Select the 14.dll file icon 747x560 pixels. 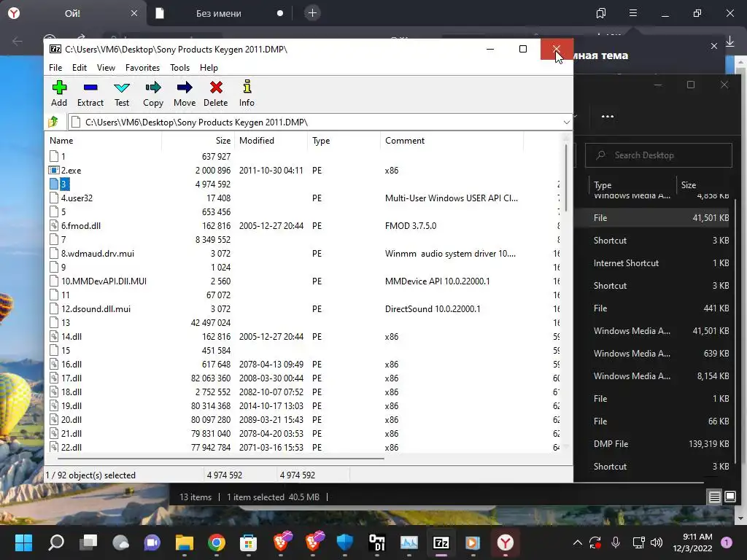click(54, 337)
